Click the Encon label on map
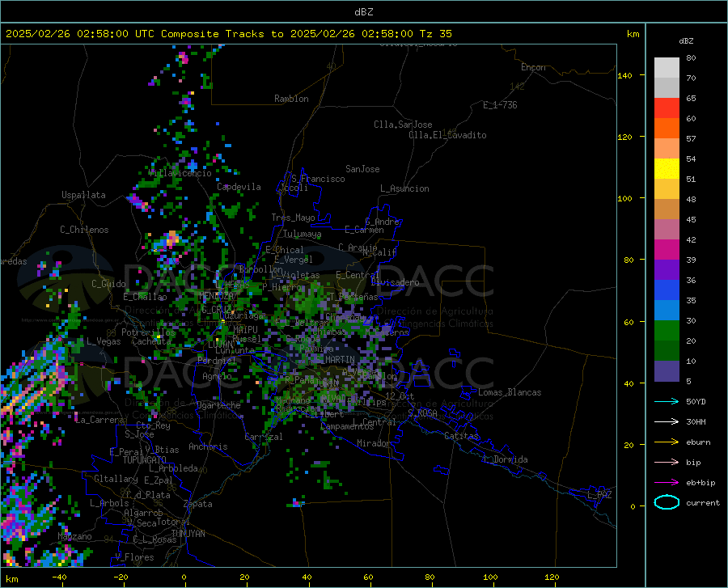 coord(533,67)
